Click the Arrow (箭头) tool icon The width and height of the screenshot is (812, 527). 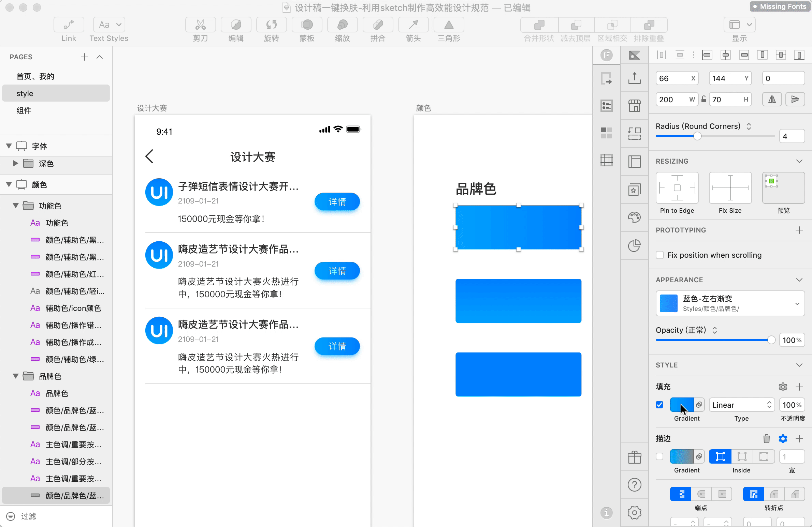pyautogui.click(x=413, y=25)
